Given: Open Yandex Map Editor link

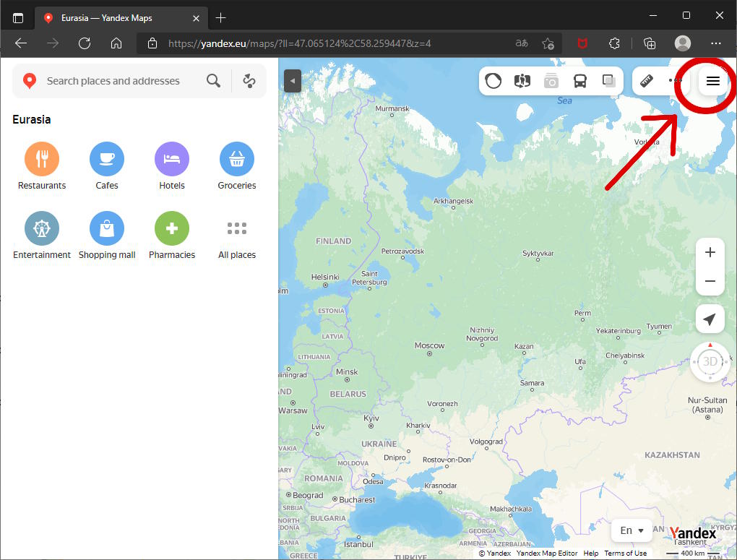Looking at the screenshot, I should [x=547, y=553].
